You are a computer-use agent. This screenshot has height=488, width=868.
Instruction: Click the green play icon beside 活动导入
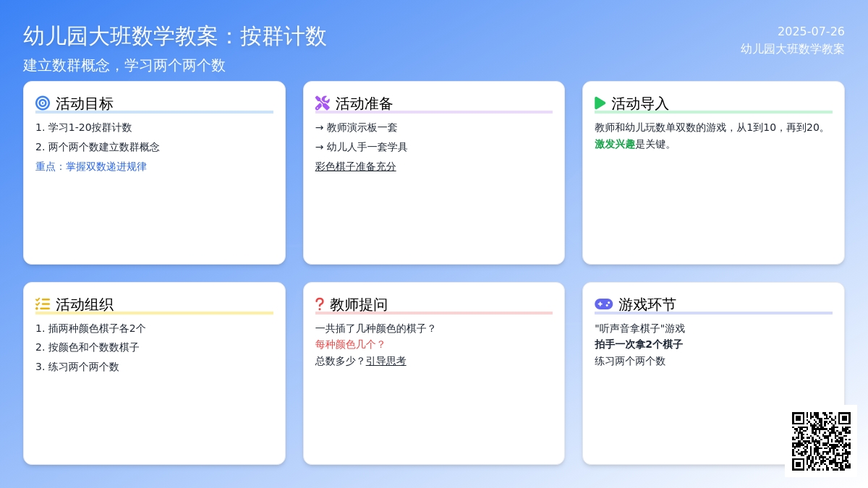pos(600,103)
